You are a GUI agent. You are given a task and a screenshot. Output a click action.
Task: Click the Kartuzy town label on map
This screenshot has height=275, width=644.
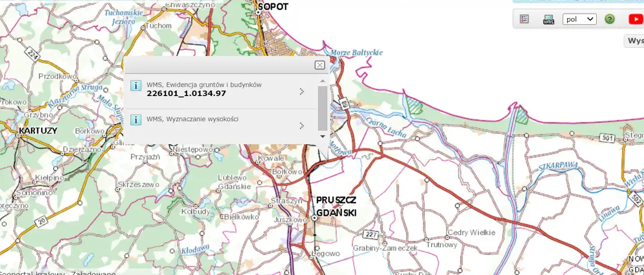click(x=38, y=131)
